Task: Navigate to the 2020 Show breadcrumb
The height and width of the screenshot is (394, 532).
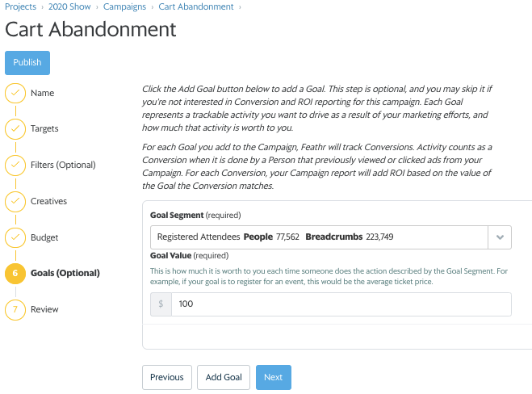Action: pos(69,6)
